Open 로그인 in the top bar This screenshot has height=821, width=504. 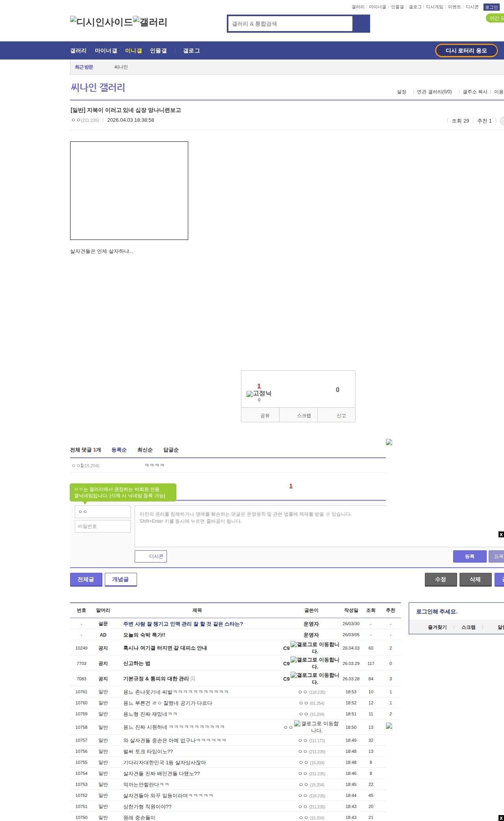[x=491, y=7]
